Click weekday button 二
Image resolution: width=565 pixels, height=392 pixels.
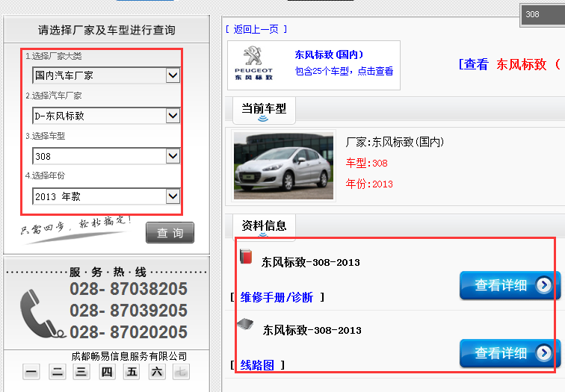click(x=57, y=372)
